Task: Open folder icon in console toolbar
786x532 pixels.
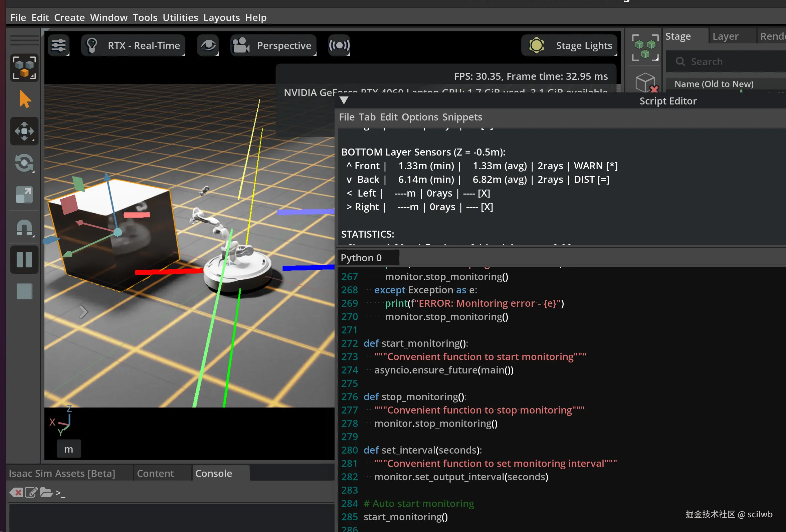Action: (x=46, y=493)
